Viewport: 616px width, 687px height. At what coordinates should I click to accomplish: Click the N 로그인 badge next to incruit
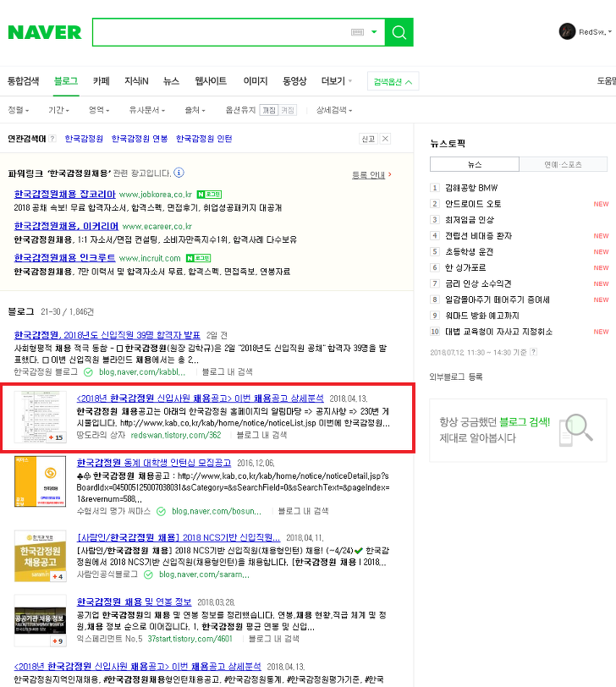[x=199, y=259]
